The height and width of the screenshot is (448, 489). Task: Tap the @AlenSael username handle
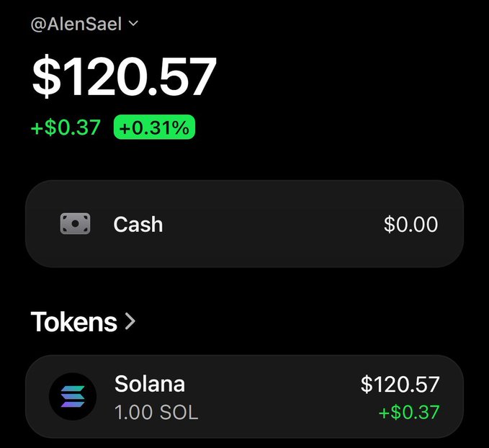tap(76, 24)
